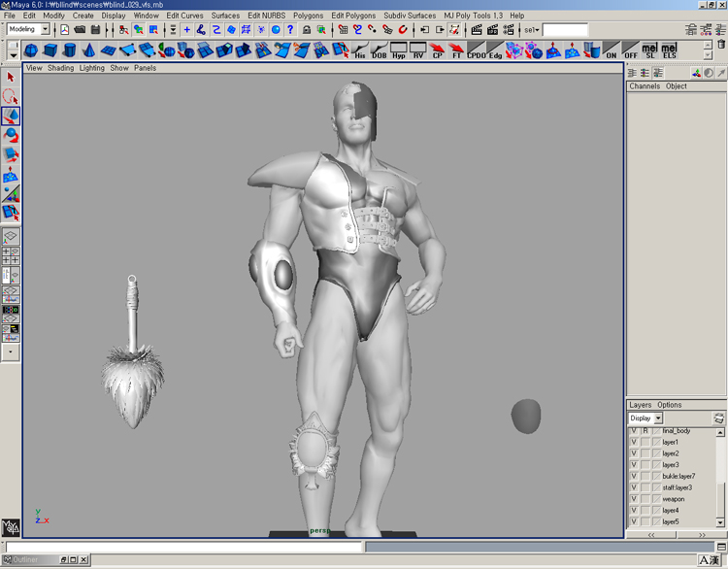Open the Modeling menu set dropdown
The width and height of the screenshot is (728, 569).
point(45,30)
